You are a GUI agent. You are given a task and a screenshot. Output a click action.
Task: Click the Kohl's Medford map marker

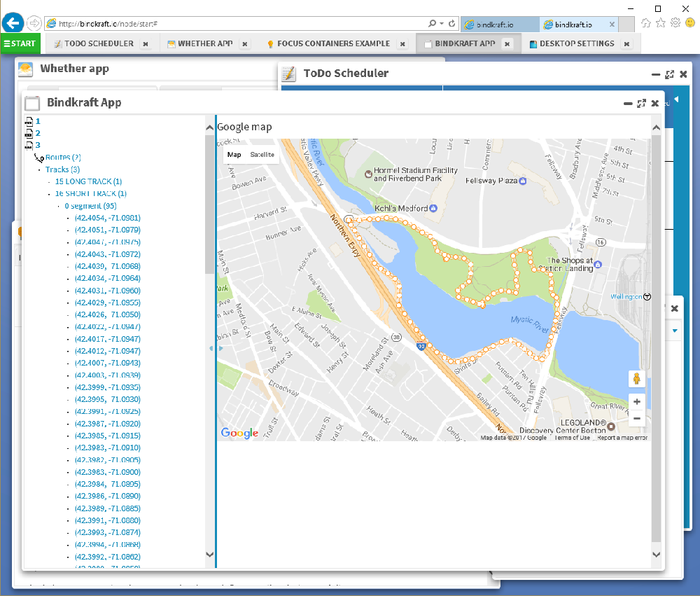click(433, 208)
